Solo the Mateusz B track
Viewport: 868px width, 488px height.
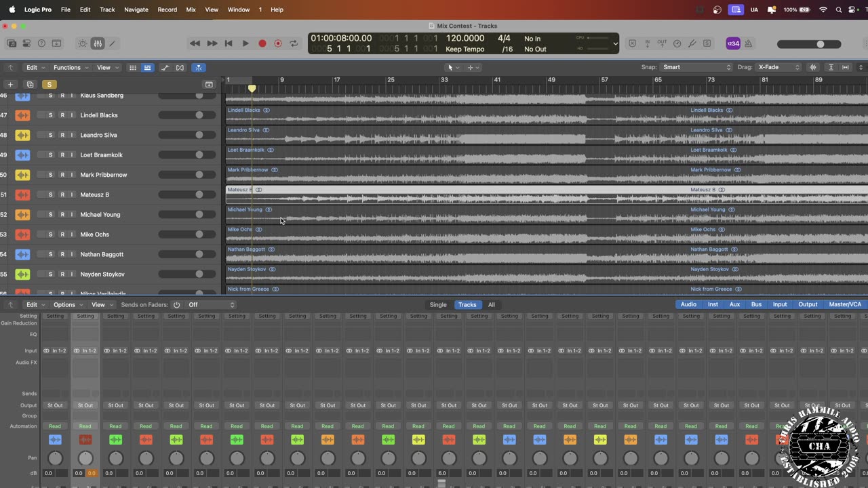50,195
